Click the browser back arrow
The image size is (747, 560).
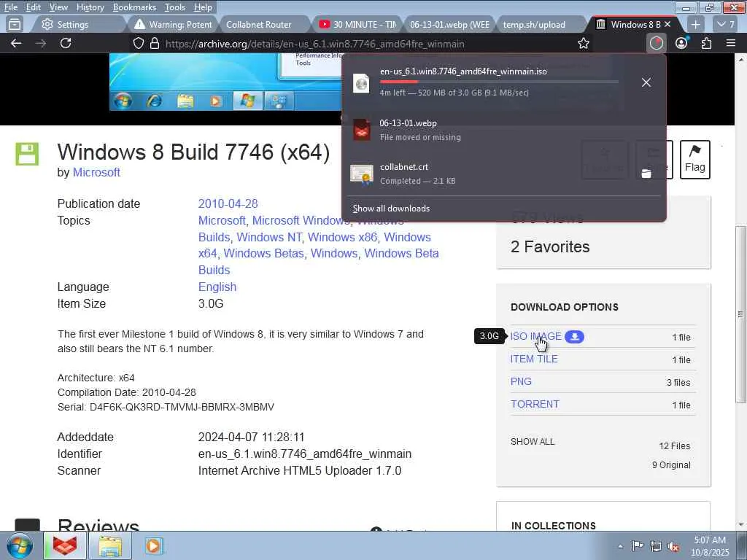pyautogui.click(x=16, y=43)
